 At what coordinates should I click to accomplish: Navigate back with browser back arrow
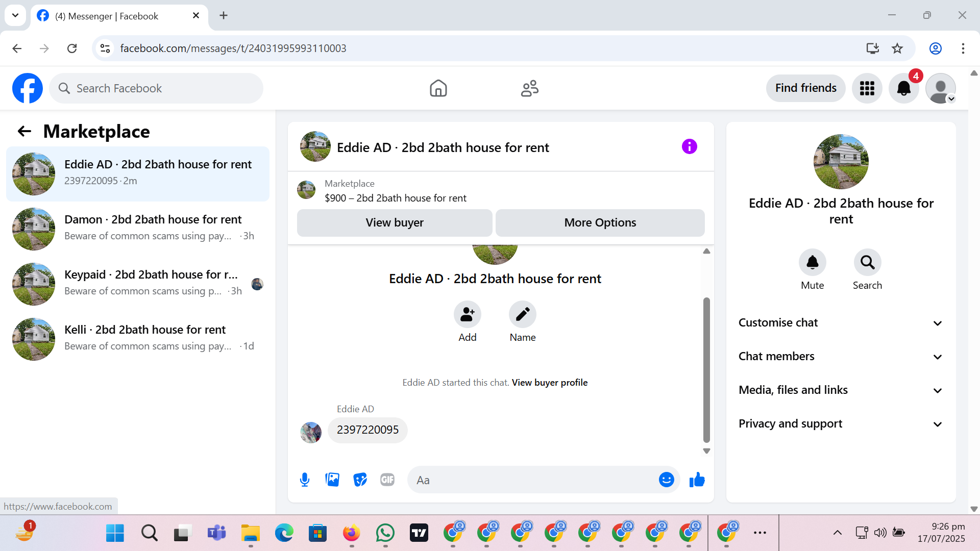tap(17, 48)
